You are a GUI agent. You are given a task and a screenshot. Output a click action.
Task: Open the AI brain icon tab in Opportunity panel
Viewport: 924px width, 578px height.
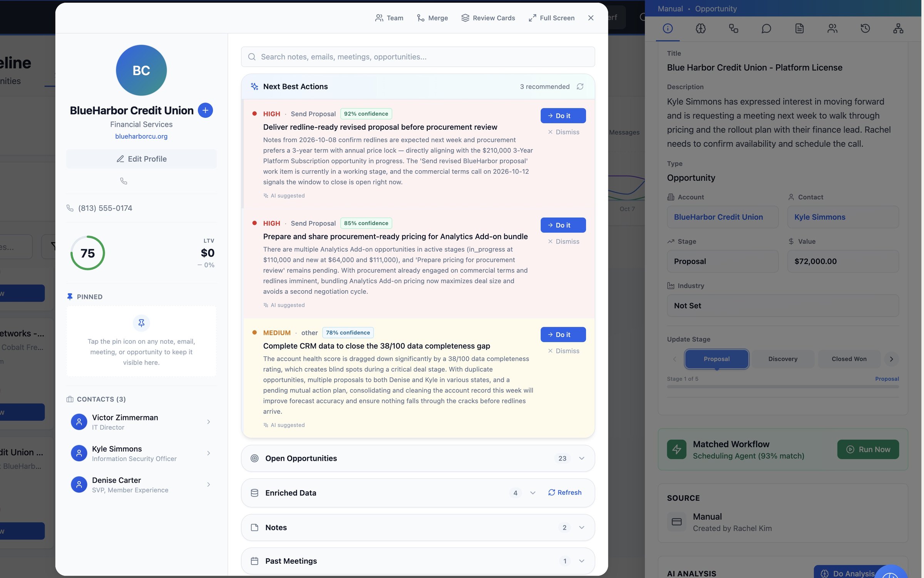(701, 28)
